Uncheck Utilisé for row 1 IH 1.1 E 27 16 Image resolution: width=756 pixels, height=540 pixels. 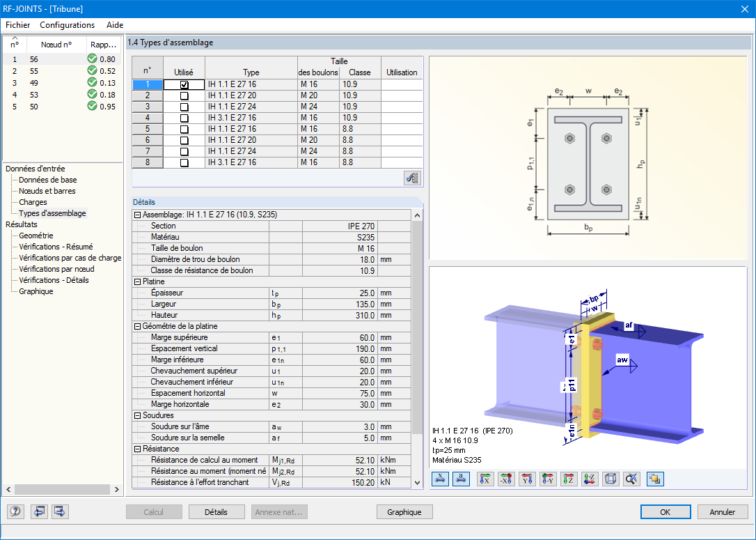184,84
